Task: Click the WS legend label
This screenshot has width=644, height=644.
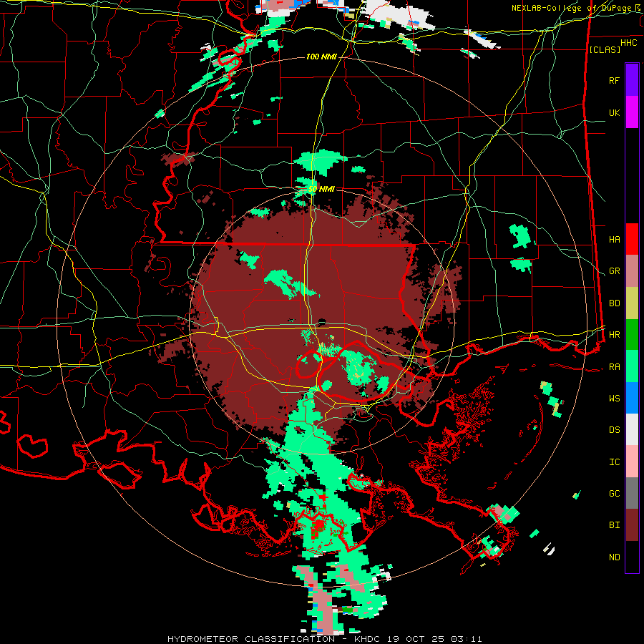Action: coord(614,399)
